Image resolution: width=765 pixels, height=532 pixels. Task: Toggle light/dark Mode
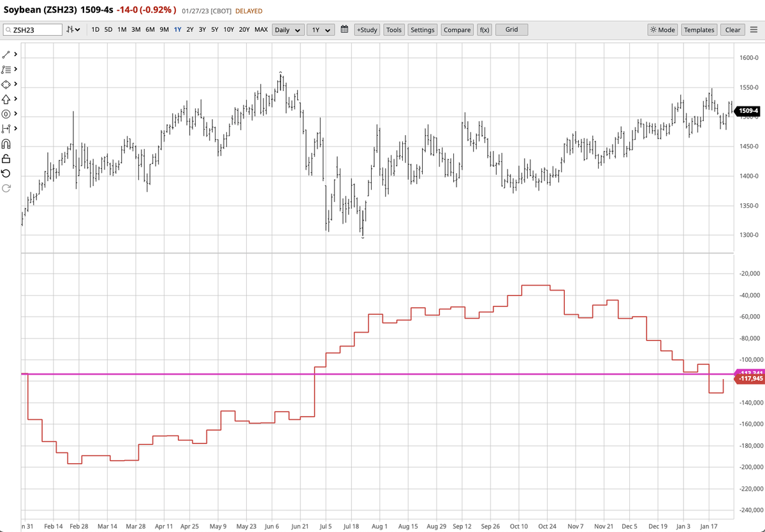pyautogui.click(x=662, y=29)
